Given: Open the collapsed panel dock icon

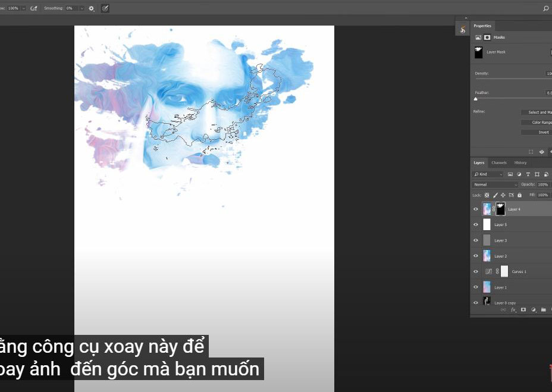Looking at the screenshot, I should [463, 30].
